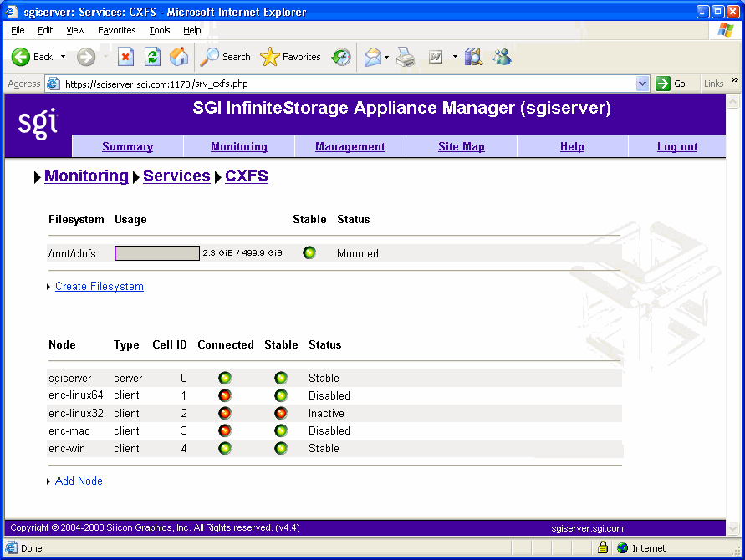Click the Forward arrow icon
The image size is (745, 560).
point(86,57)
